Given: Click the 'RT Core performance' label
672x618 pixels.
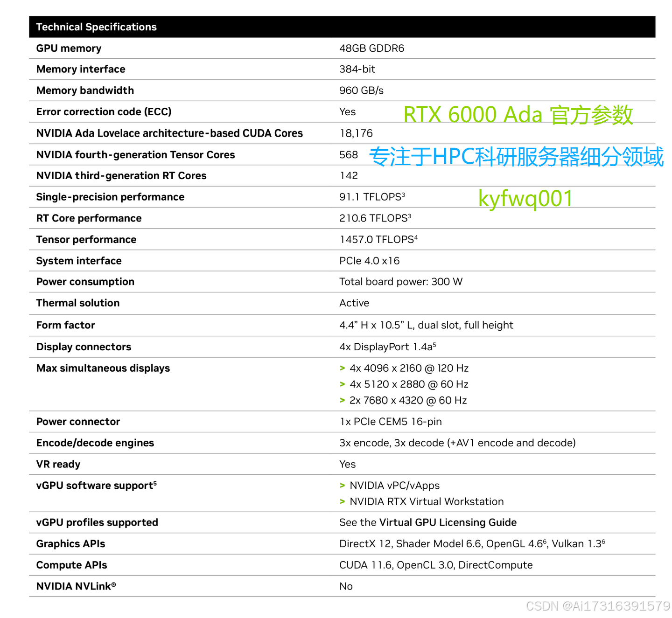Looking at the screenshot, I should pos(89,218).
